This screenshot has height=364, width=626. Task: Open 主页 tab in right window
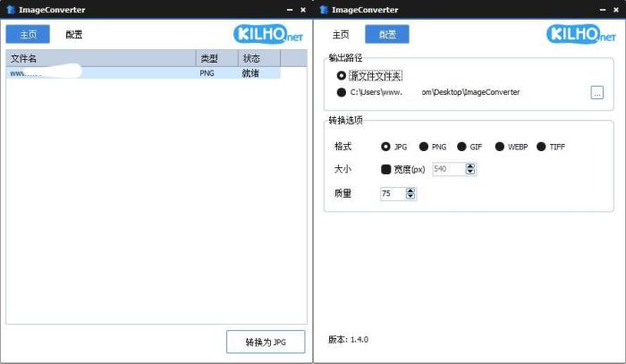pos(341,34)
